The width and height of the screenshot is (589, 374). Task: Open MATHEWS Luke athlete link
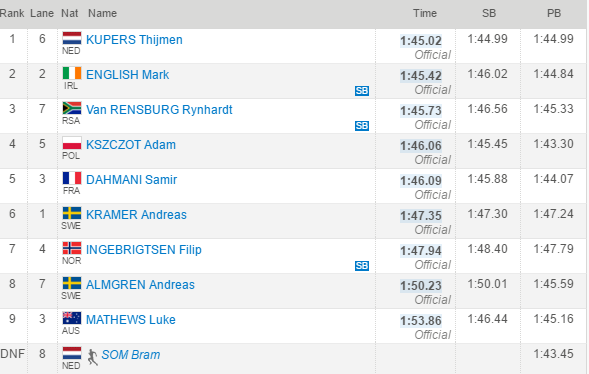coord(131,320)
